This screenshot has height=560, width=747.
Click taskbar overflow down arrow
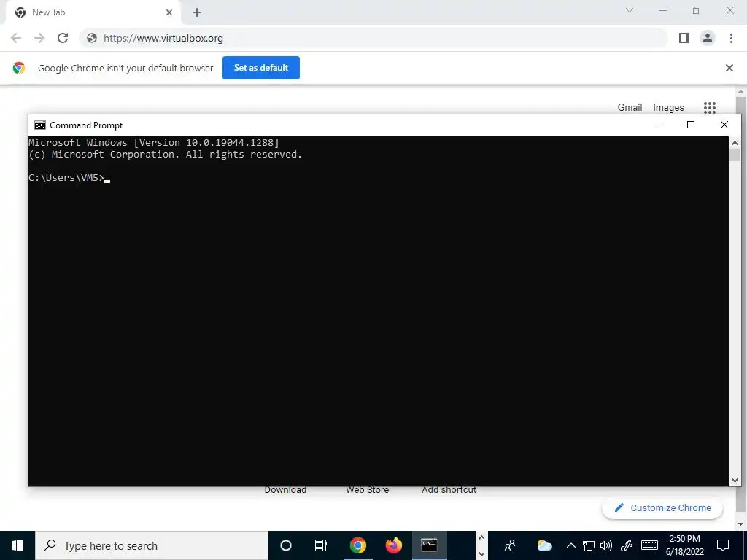tap(481, 554)
